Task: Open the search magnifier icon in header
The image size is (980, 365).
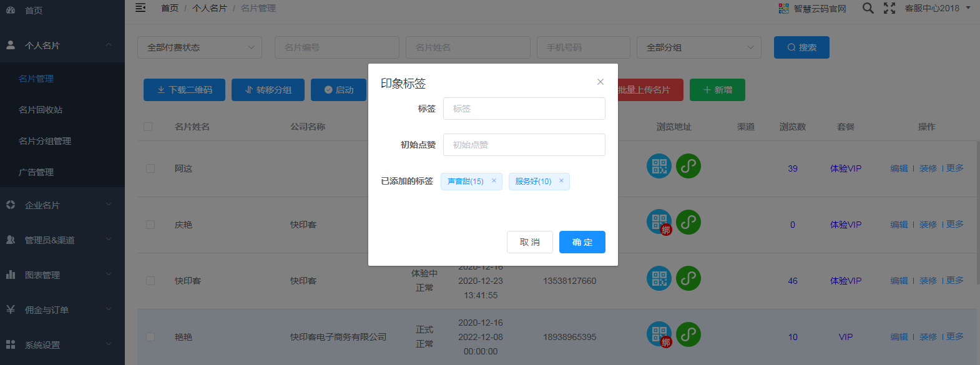Action: click(868, 8)
